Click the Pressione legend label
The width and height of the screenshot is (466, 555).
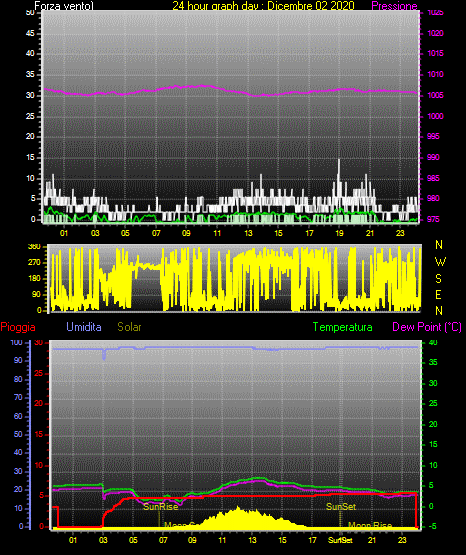coord(394,6)
